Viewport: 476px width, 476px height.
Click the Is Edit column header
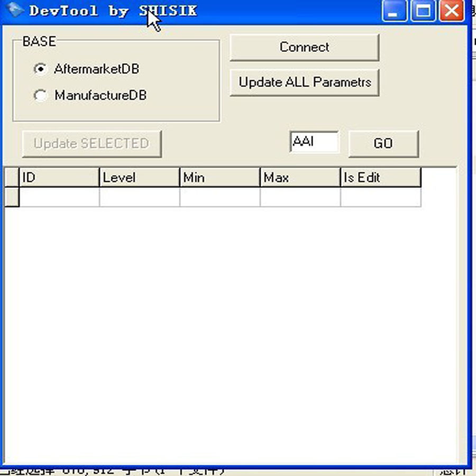point(380,178)
